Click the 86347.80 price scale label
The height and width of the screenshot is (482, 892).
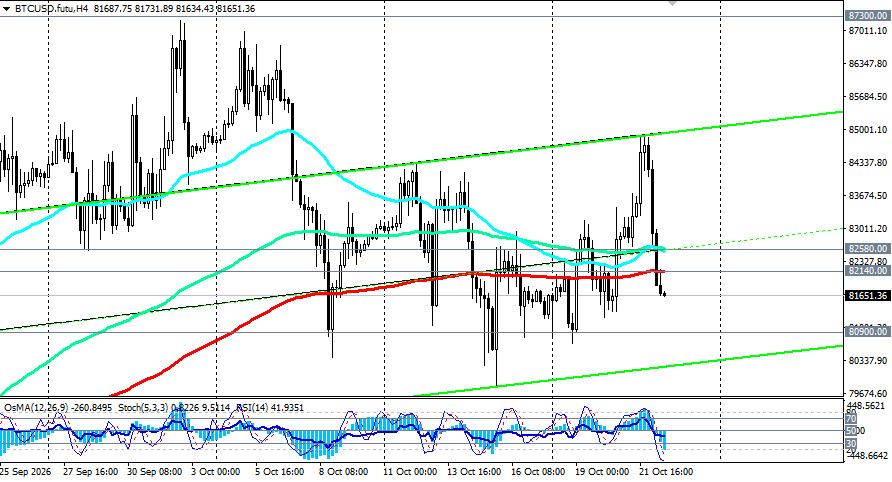click(x=868, y=64)
